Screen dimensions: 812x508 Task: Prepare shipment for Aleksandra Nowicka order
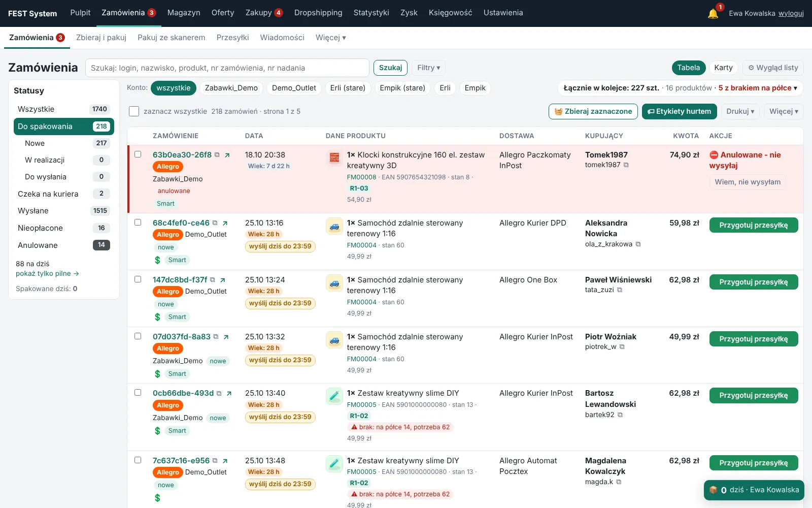pos(754,225)
